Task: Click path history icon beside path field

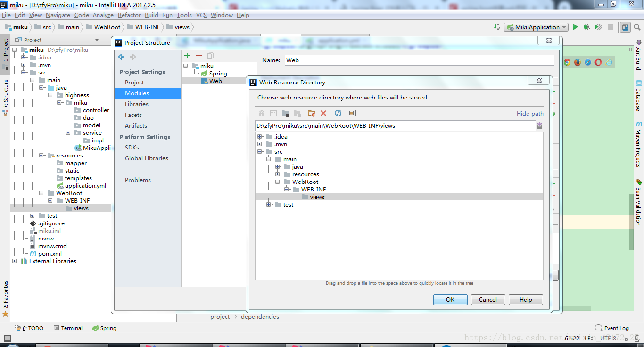Action: (x=540, y=125)
